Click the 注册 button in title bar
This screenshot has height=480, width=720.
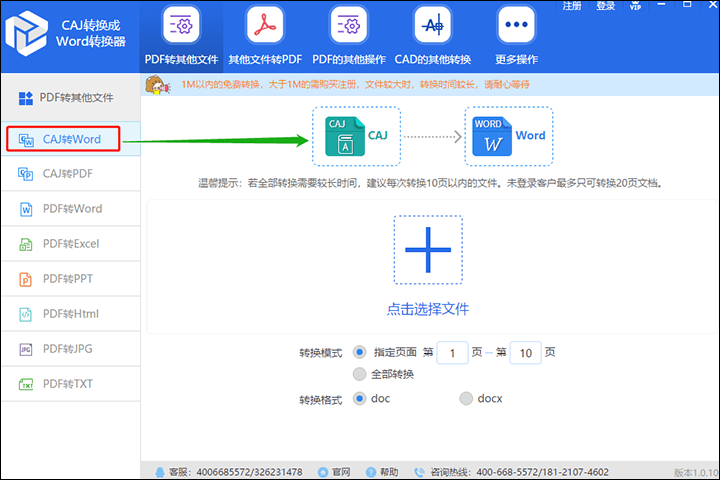[x=572, y=6]
